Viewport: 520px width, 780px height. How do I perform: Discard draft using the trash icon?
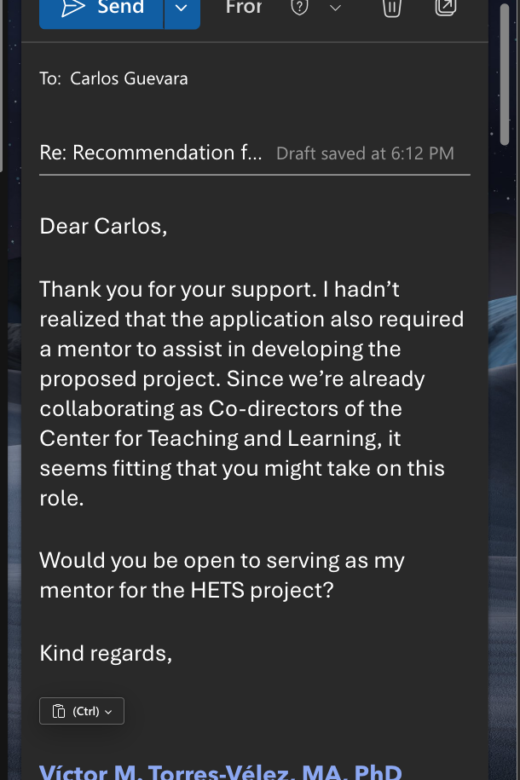click(x=392, y=8)
